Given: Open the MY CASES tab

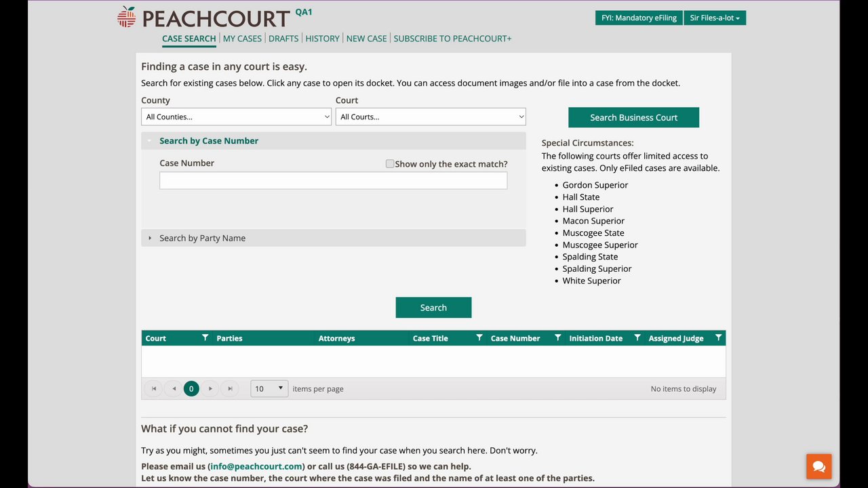Looking at the screenshot, I should (x=242, y=39).
